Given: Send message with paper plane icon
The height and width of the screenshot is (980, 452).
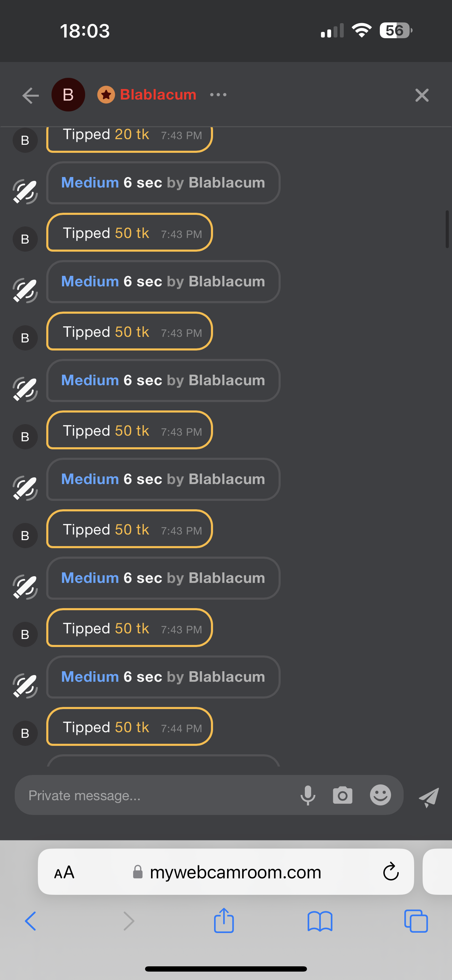Looking at the screenshot, I should coord(429,797).
